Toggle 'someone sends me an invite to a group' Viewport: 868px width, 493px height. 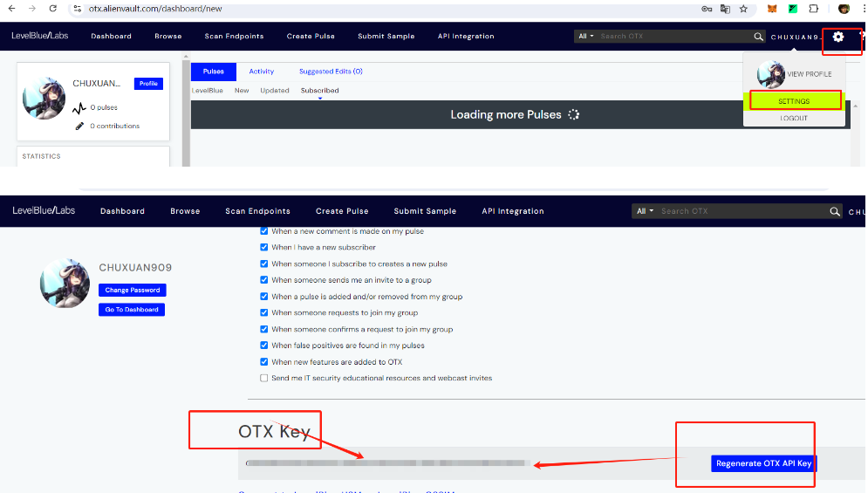point(264,280)
